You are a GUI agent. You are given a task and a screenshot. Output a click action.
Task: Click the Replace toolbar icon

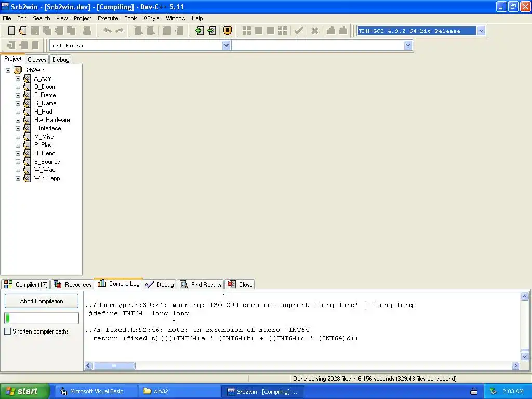click(x=150, y=31)
